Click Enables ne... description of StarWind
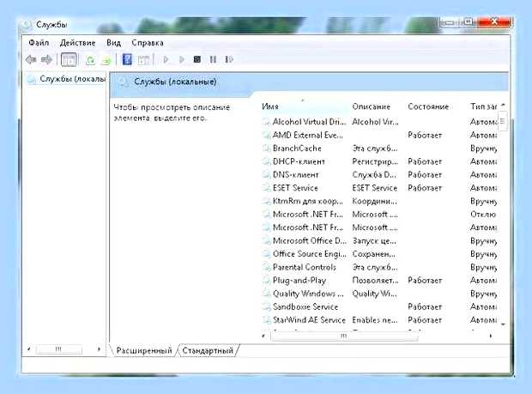Viewport: 532px width, 394px height. [375, 320]
